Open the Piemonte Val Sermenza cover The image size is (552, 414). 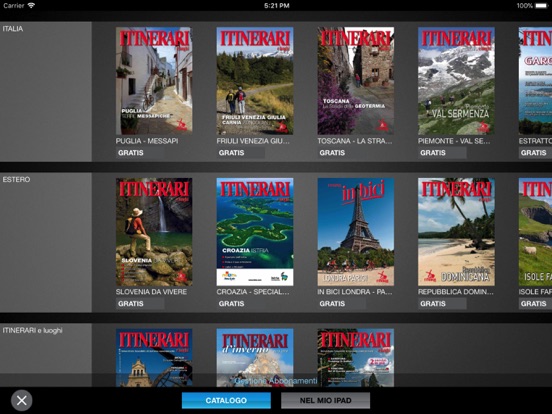(456, 81)
